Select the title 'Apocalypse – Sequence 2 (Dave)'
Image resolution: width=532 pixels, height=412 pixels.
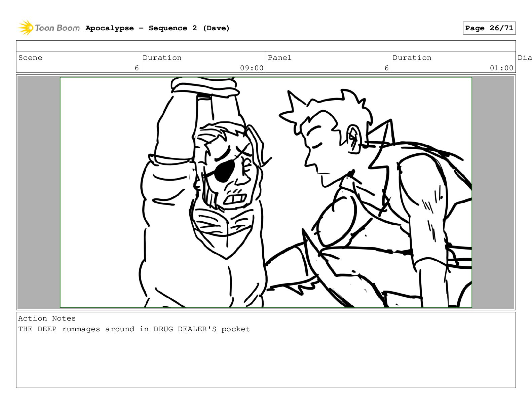157,28
